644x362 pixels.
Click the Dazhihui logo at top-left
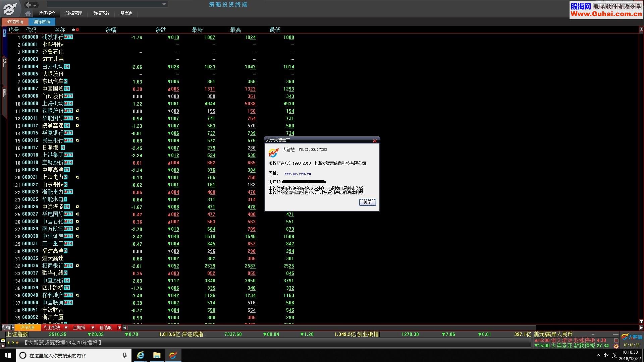10,9
